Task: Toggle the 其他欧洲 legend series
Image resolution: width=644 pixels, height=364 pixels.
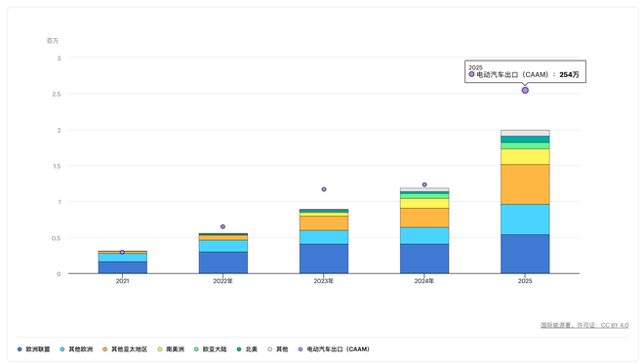Action: tap(76, 349)
